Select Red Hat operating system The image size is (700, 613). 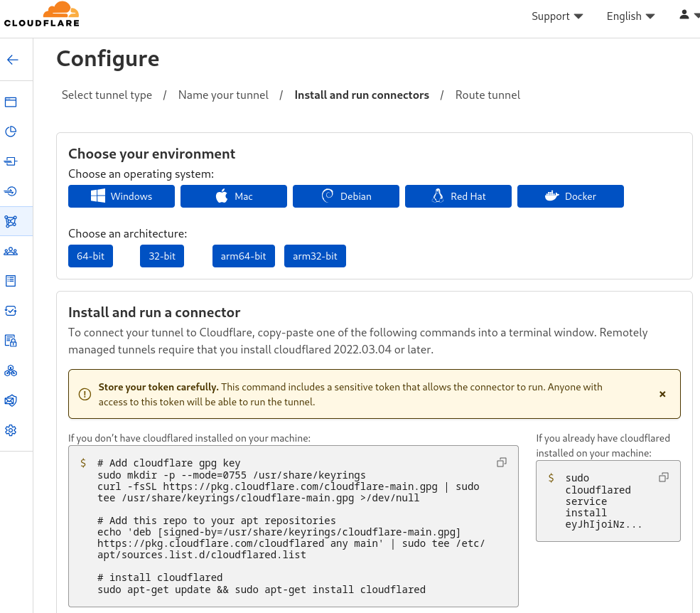[x=458, y=196]
